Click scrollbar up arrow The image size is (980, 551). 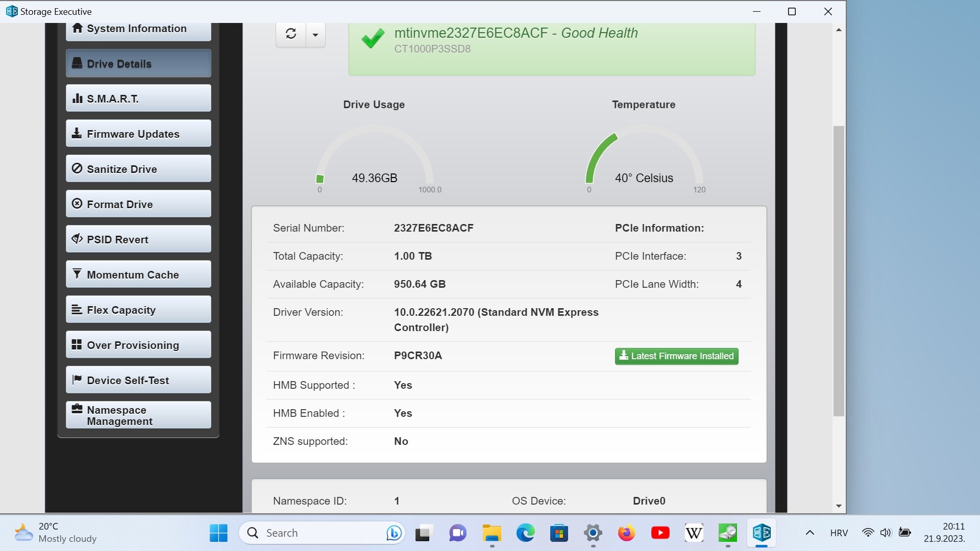pos(839,30)
